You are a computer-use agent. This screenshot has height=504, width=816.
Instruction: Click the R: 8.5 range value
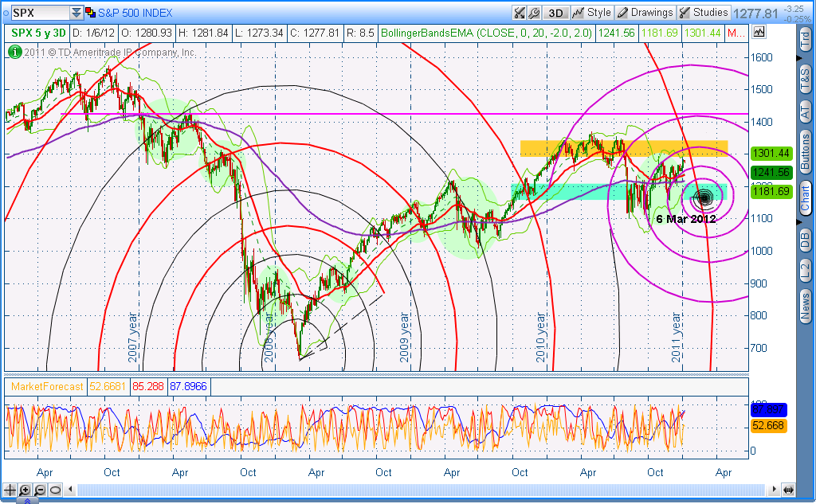(x=360, y=33)
